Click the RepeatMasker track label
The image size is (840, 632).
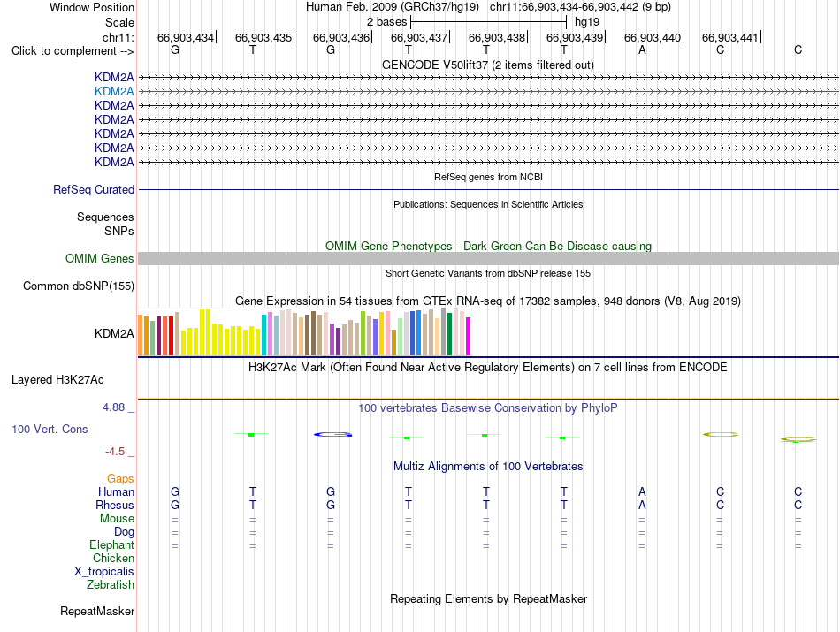97,611
